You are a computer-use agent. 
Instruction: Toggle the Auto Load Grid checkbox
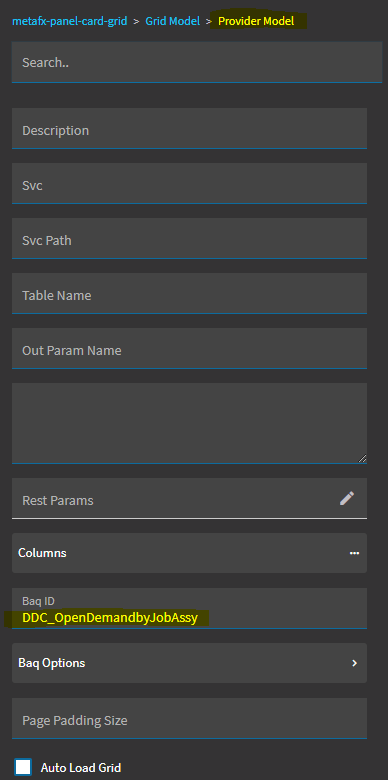tap(23, 767)
